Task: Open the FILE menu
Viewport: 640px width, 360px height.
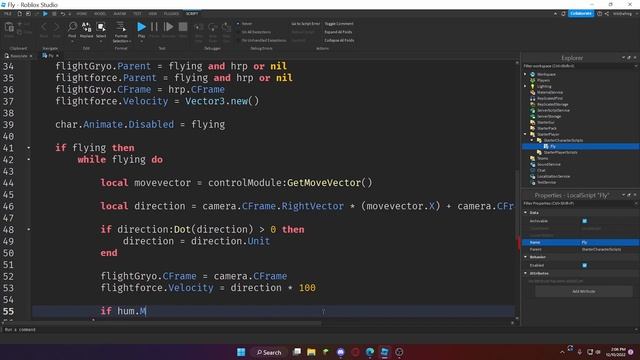Action: click(7, 14)
